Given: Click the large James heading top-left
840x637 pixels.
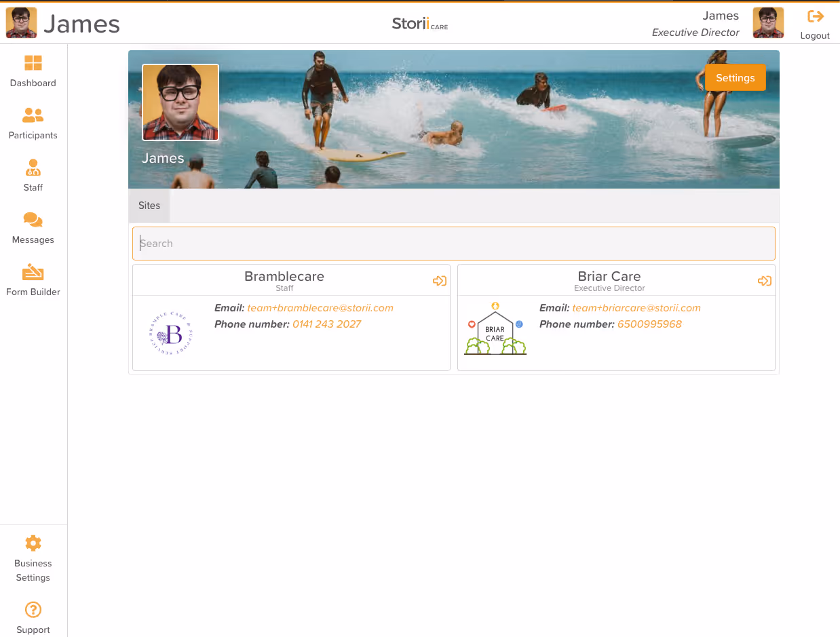Looking at the screenshot, I should point(81,24).
